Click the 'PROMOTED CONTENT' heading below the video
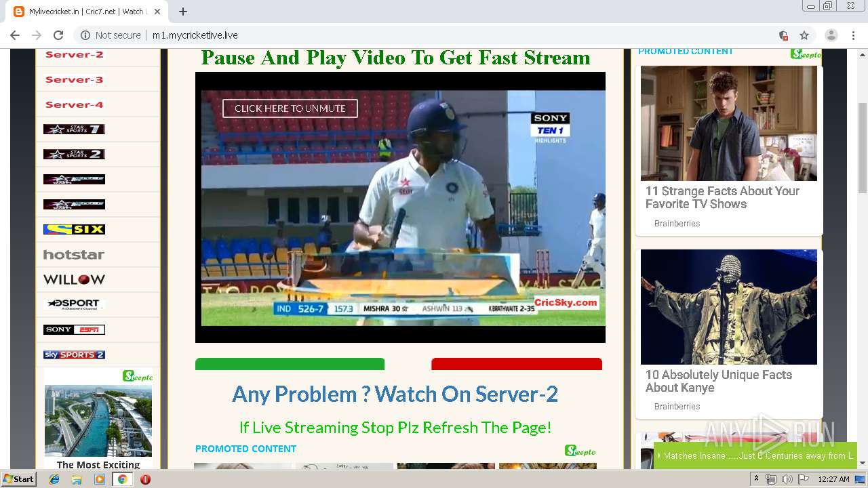 [x=245, y=449]
